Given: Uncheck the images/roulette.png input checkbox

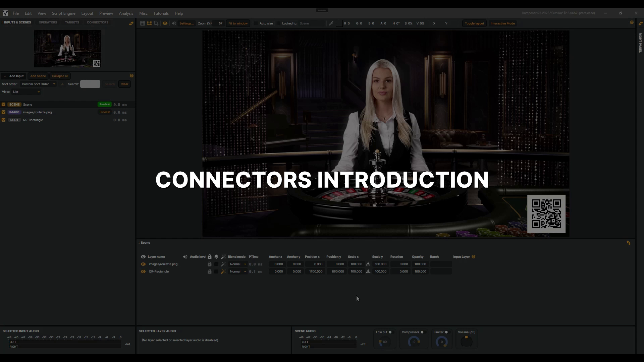Looking at the screenshot, I should 4,112.
